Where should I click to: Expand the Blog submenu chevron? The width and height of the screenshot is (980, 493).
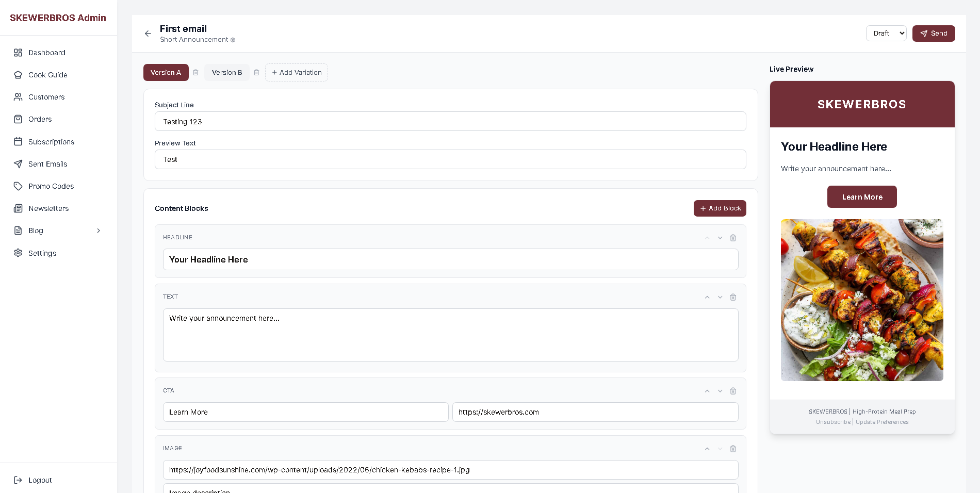tap(99, 231)
